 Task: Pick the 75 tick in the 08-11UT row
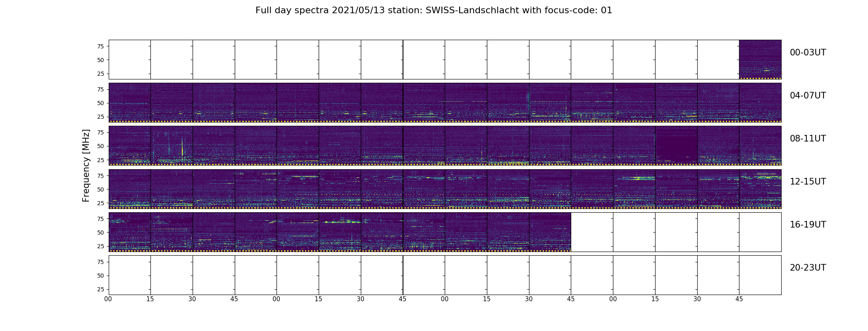click(x=100, y=132)
